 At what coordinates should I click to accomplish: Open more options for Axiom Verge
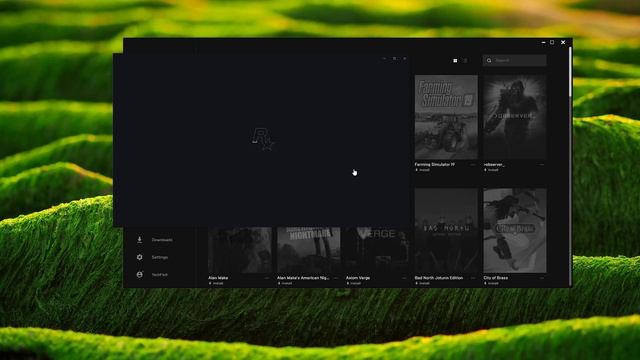pyautogui.click(x=404, y=278)
